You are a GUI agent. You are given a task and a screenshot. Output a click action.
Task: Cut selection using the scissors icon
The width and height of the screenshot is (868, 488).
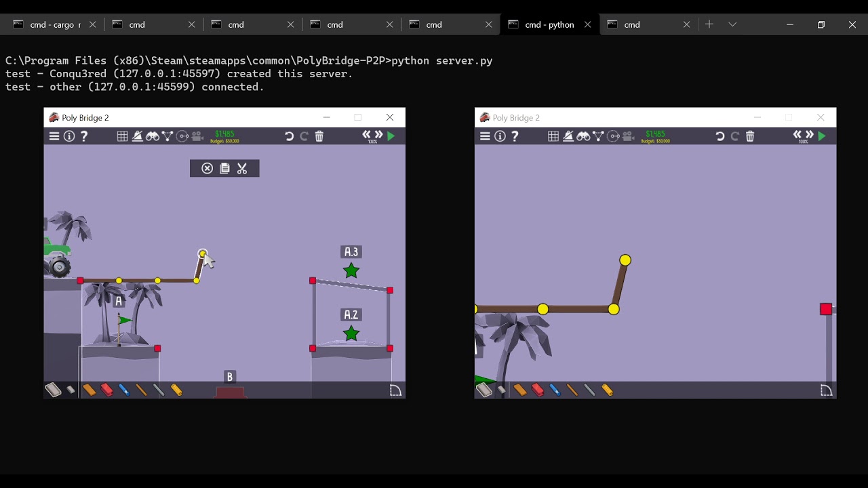pyautogui.click(x=242, y=168)
